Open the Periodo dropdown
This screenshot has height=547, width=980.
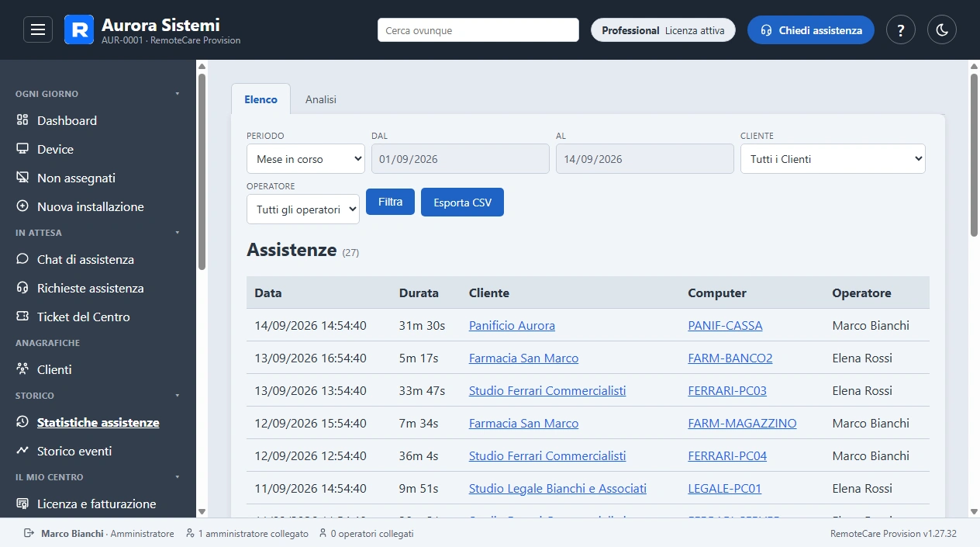305,159
